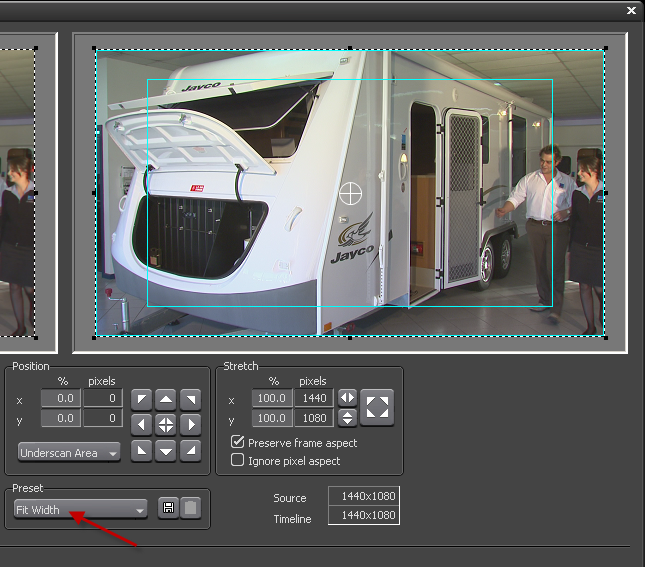Viewport: 645px width, 567px height.
Task: Center the frame position
Action: pos(166,424)
